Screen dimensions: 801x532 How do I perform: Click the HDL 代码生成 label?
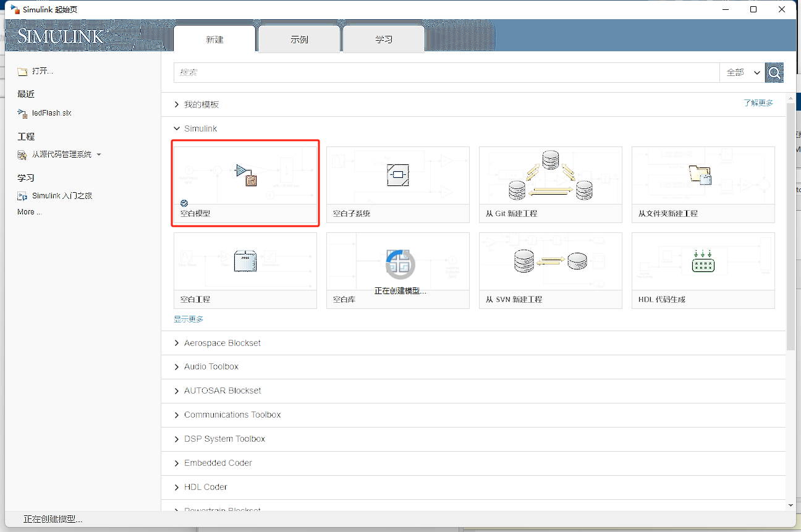[662, 300]
